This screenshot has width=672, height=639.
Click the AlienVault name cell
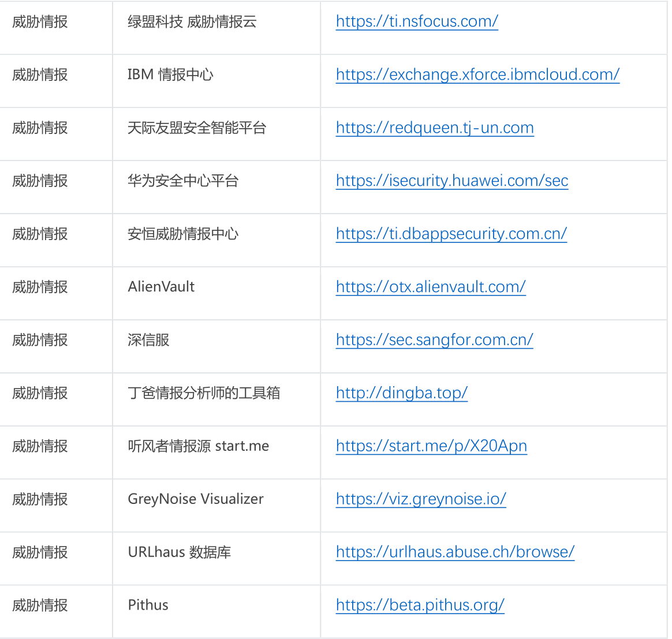[161, 287]
